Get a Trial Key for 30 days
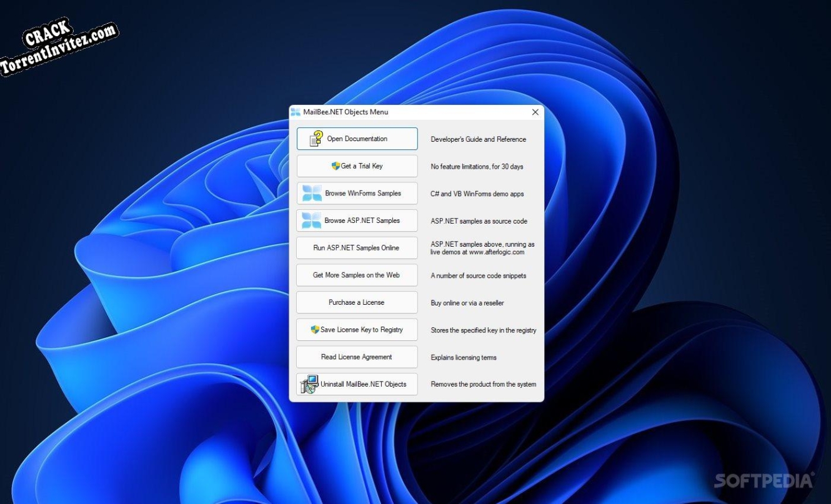 click(x=357, y=166)
